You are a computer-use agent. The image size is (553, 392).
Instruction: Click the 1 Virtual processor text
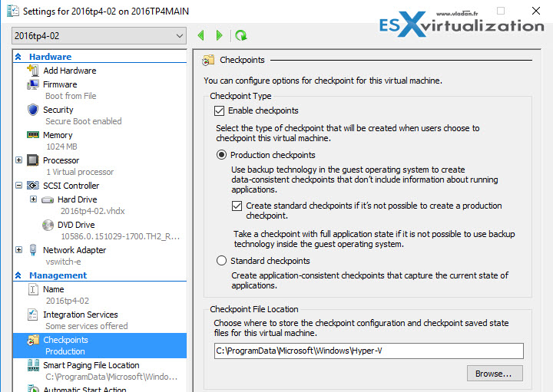tap(80, 172)
